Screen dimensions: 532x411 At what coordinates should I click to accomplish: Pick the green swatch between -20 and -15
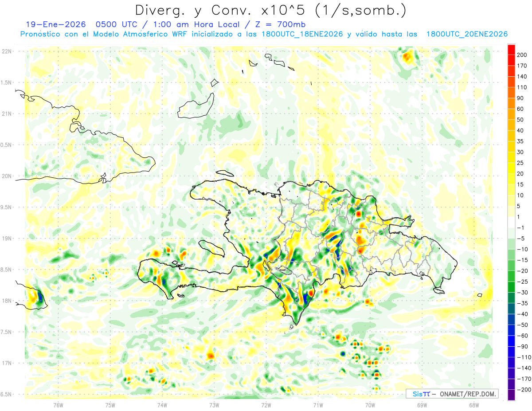pos(511,265)
